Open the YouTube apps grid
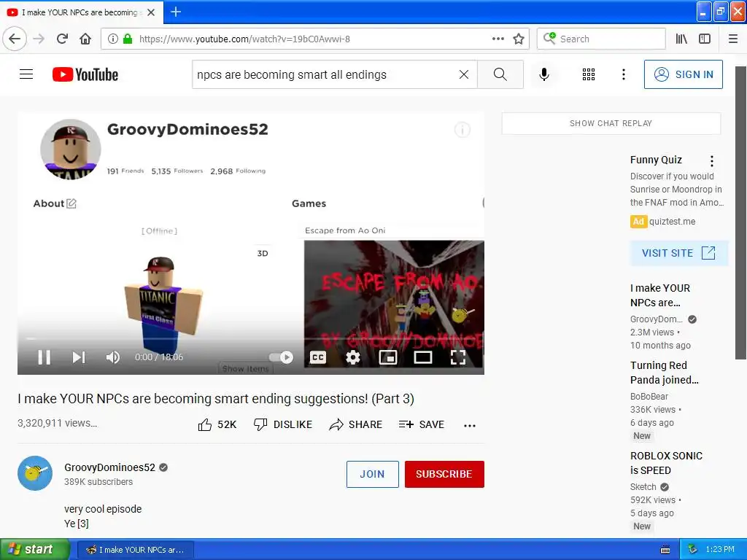 pyautogui.click(x=589, y=74)
